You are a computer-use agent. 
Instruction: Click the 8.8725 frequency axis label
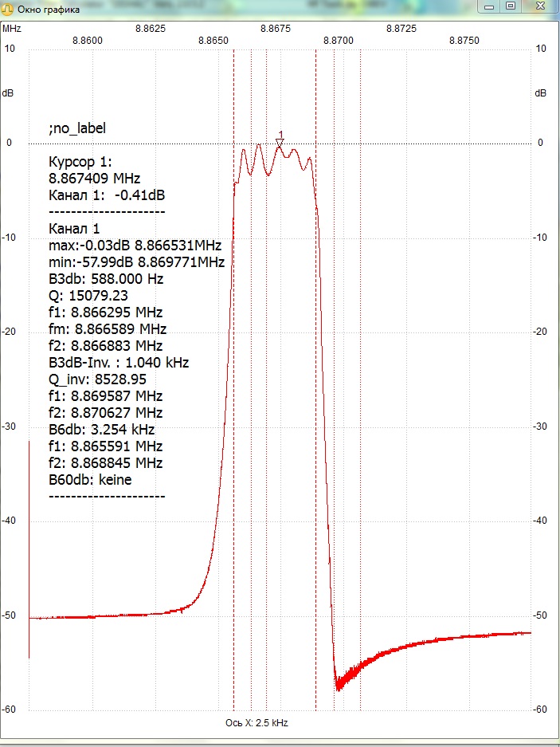401,29
